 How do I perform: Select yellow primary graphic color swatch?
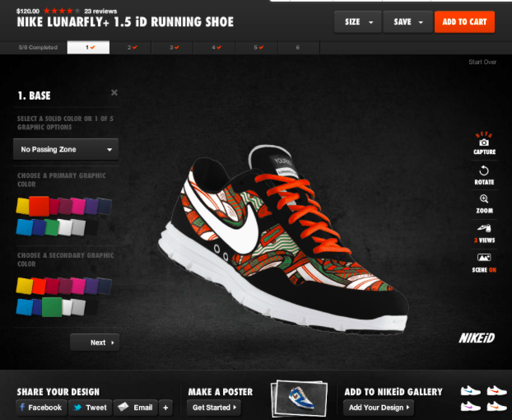pos(23,204)
